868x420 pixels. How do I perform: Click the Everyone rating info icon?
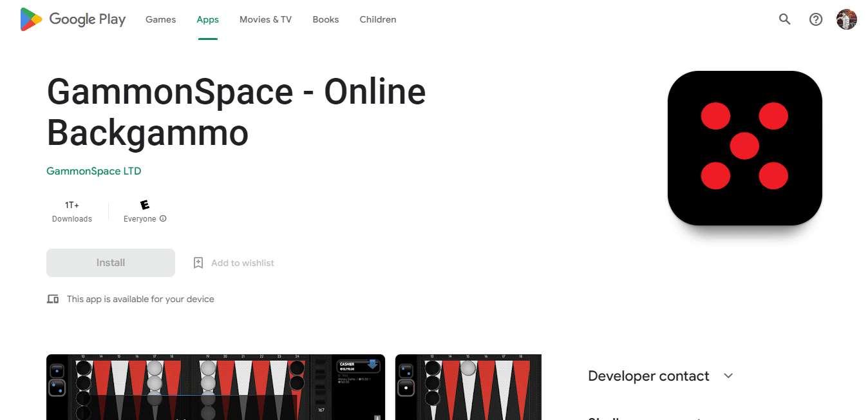[x=163, y=218]
